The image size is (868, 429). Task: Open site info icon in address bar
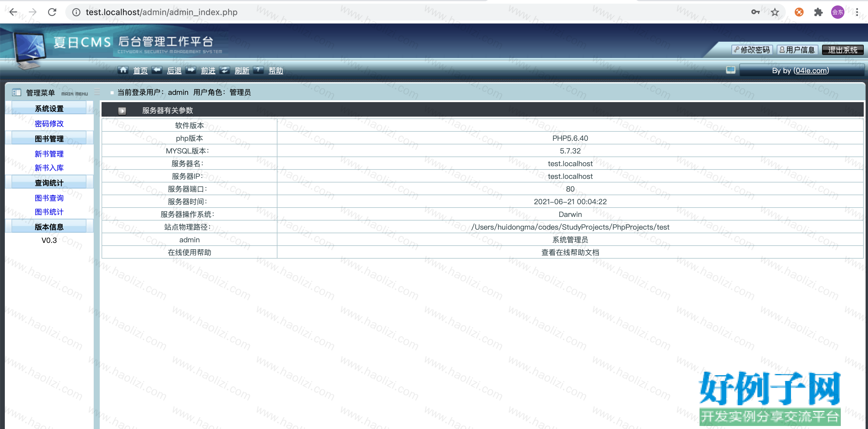tap(76, 12)
